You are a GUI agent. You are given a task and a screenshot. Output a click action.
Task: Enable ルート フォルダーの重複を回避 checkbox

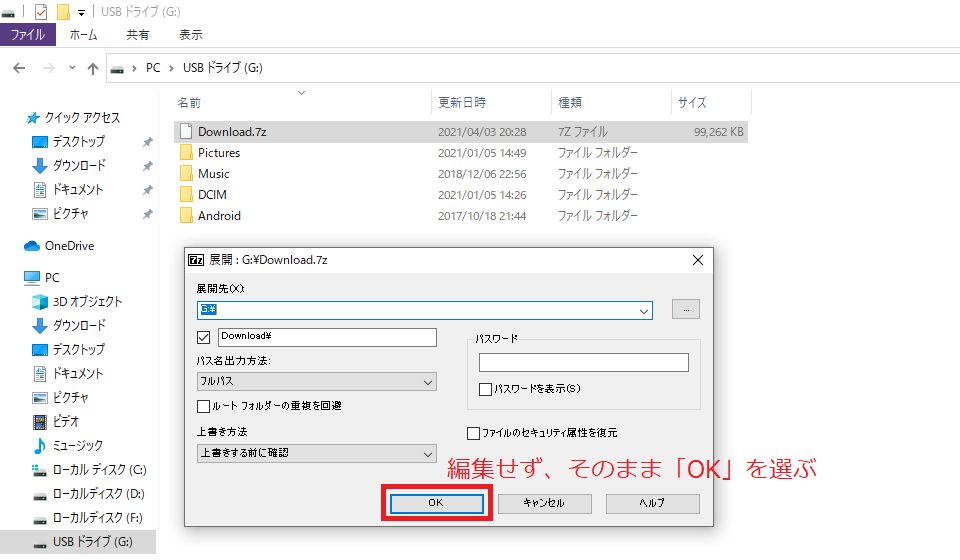coord(203,406)
